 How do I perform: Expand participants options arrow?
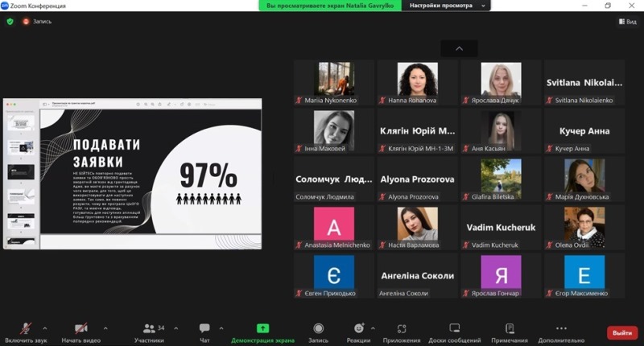click(176, 328)
